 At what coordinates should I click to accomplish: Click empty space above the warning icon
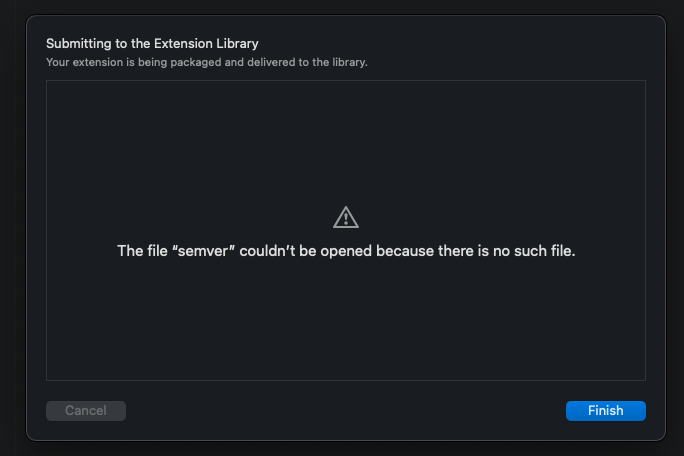(x=346, y=140)
